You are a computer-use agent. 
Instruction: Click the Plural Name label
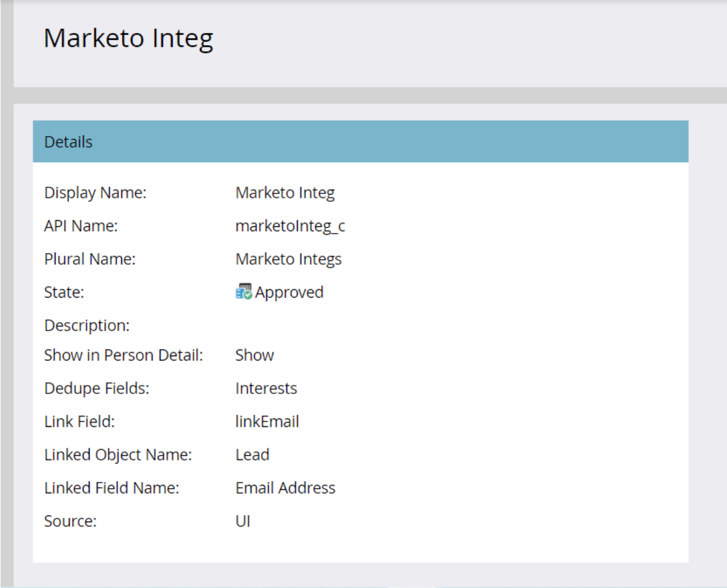(90, 259)
